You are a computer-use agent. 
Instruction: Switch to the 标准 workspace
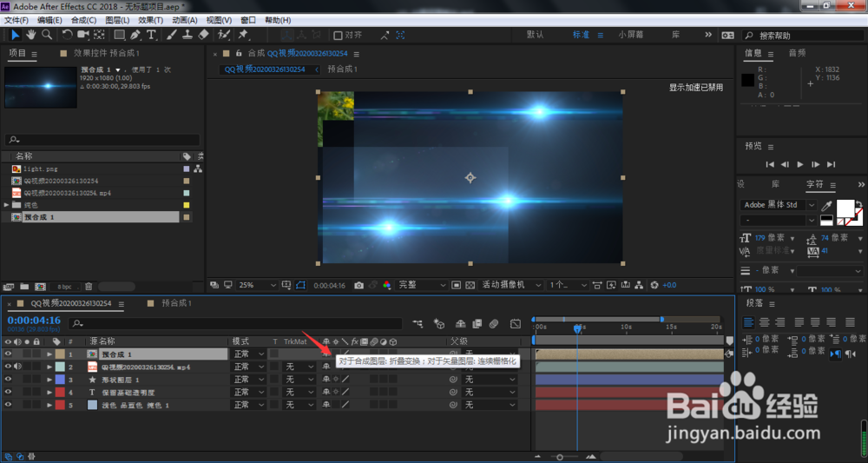tap(581, 35)
